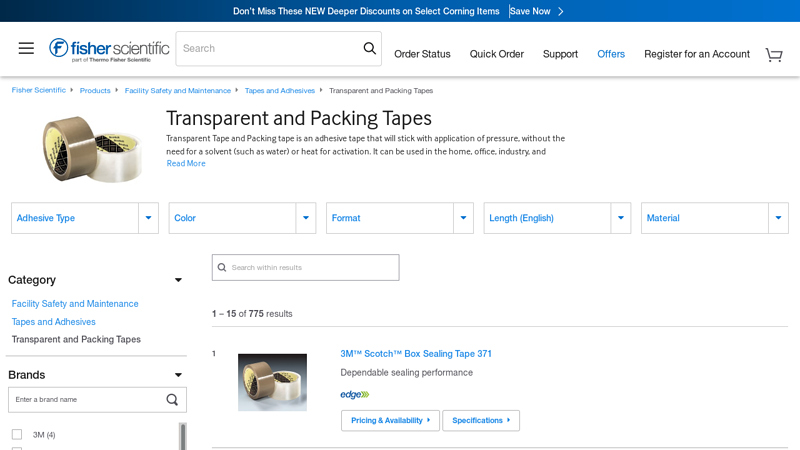Click the search-within-results magnifier icon

(x=222, y=267)
